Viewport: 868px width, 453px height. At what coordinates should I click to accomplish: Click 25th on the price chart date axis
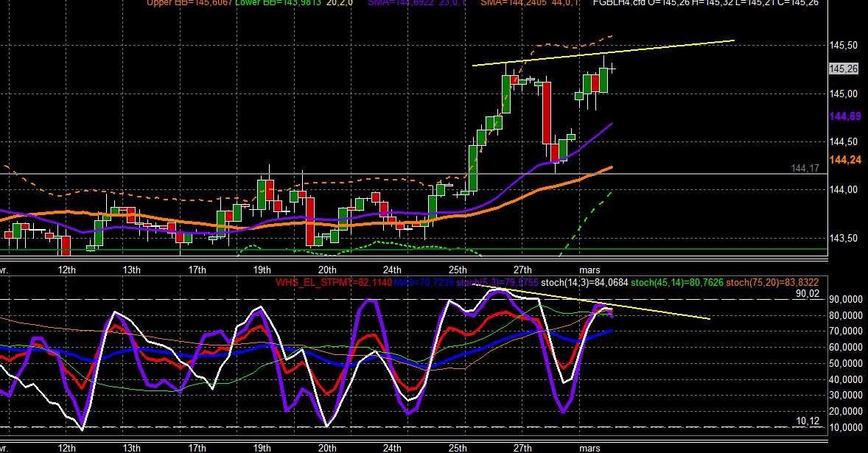458,270
